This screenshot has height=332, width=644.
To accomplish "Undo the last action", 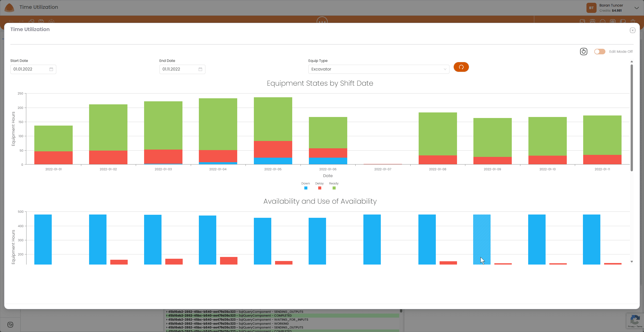I will pos(11,21).
